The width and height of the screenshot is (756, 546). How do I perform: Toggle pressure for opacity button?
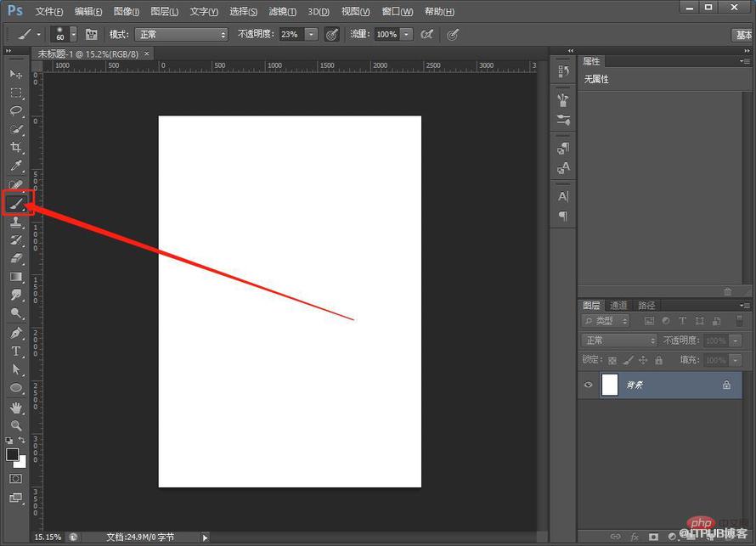[332, 34]
